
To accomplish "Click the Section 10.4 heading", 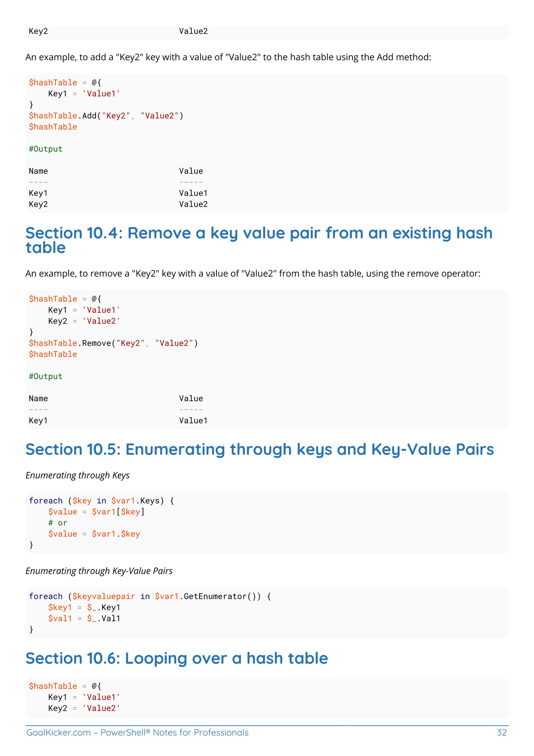I will point(259,240).
